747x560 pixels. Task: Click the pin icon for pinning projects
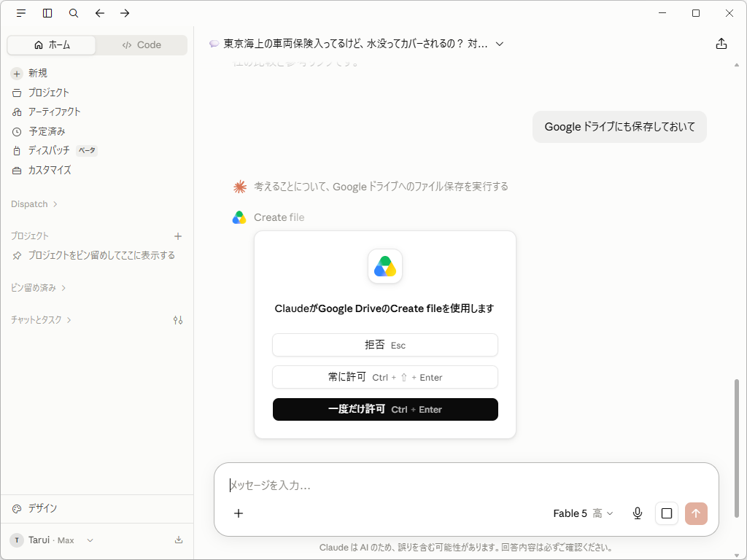[x=17, y=256]
